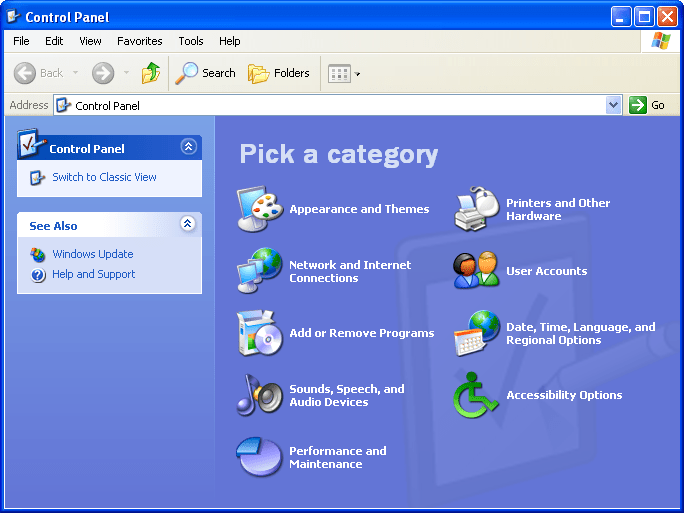Viewport: 684px width, 513px height.
Task: Open the Appearance and Themes palette icon
Action: point(260,209)
